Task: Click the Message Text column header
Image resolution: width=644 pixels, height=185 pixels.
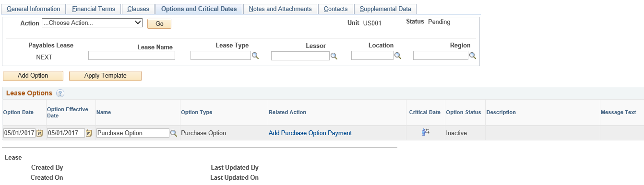Action: (619, 112)
